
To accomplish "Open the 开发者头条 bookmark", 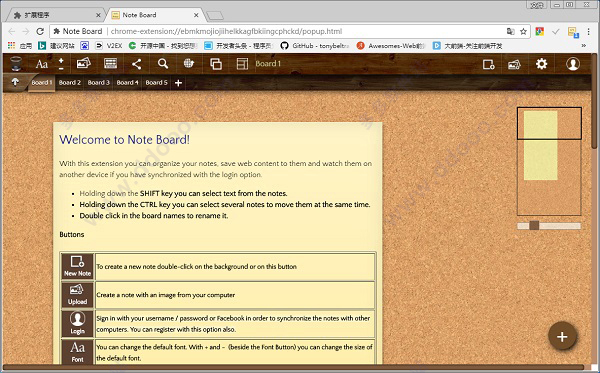I will (238, 46).
